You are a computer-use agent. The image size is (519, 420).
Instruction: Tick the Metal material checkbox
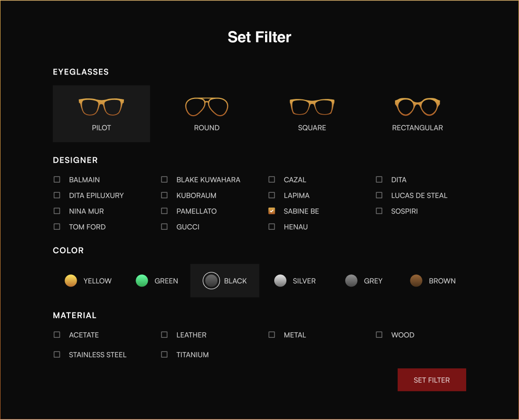tap(272, 335)
